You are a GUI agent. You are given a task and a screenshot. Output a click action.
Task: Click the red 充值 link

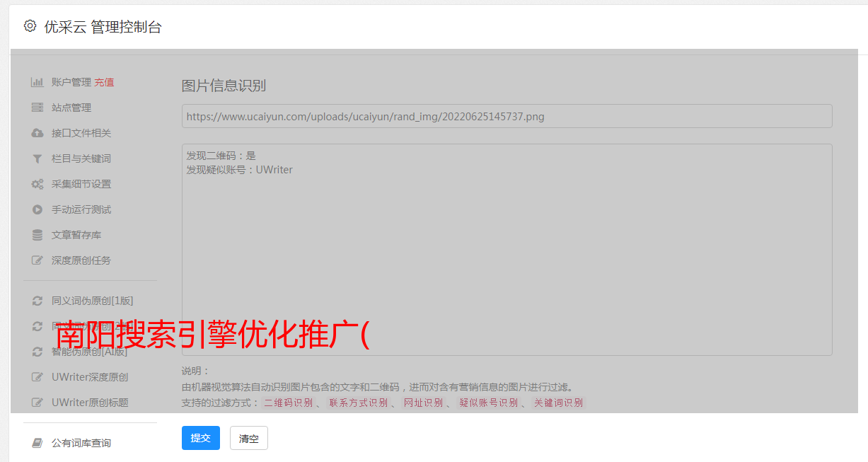coord(104,82)
